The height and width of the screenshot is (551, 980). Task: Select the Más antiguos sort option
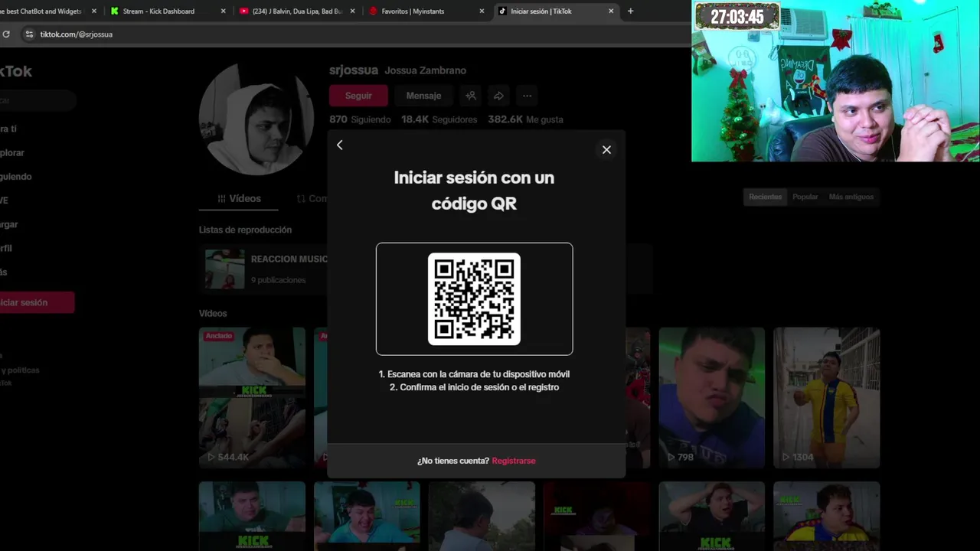coord(851,197)
